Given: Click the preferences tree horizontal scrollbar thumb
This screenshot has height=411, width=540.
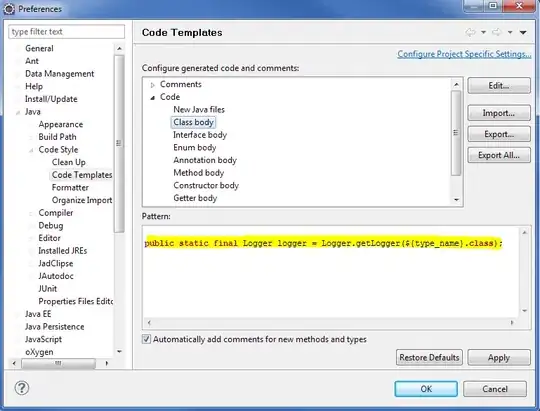Looking at the screenshot, I should click(x=58, y=363).
